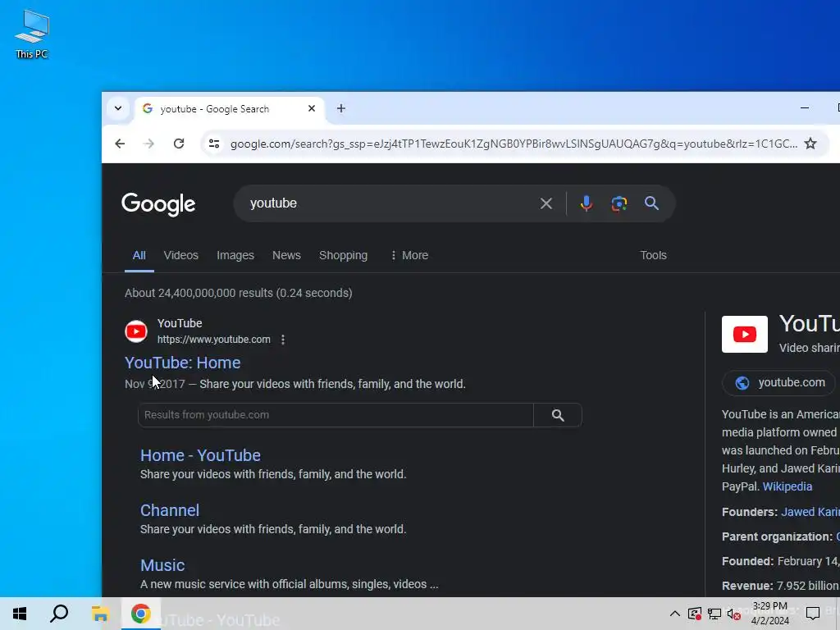Switch to Shopping results tab

[x=344, y=256]
